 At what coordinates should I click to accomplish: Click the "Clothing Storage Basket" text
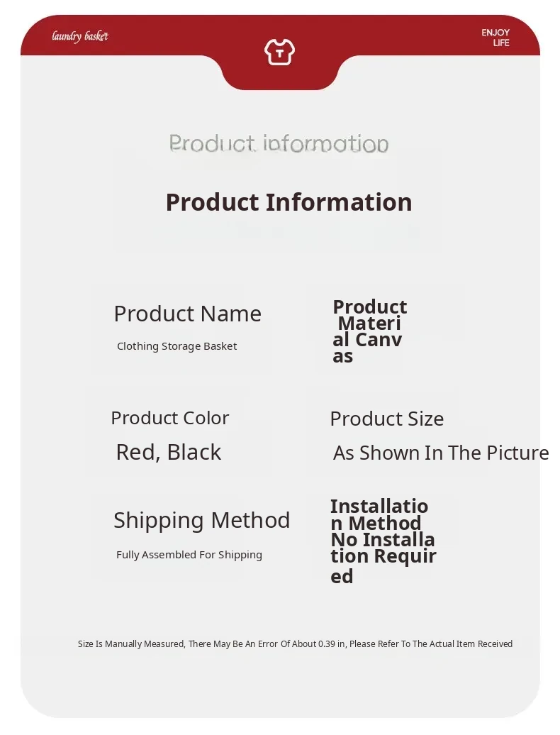coord(177,346)
